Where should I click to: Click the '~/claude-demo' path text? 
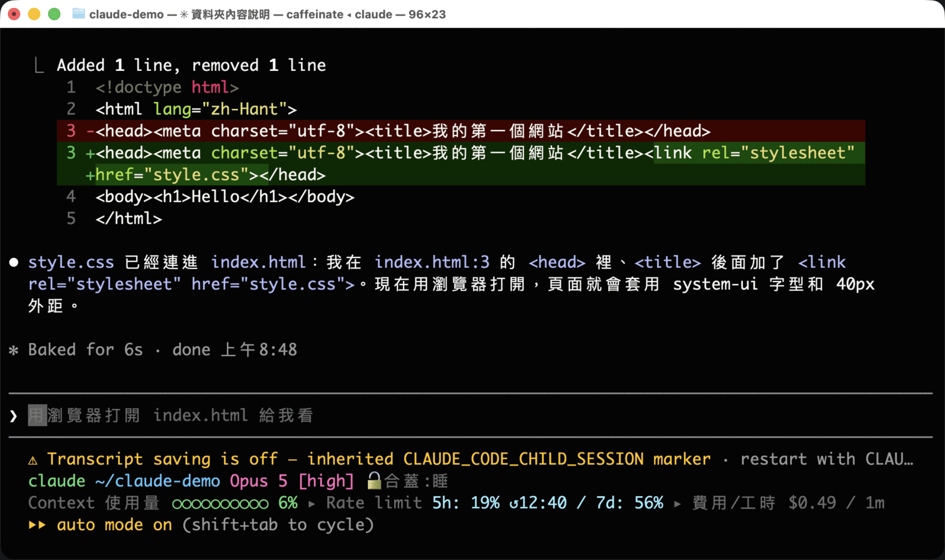[x=158, y=480]
